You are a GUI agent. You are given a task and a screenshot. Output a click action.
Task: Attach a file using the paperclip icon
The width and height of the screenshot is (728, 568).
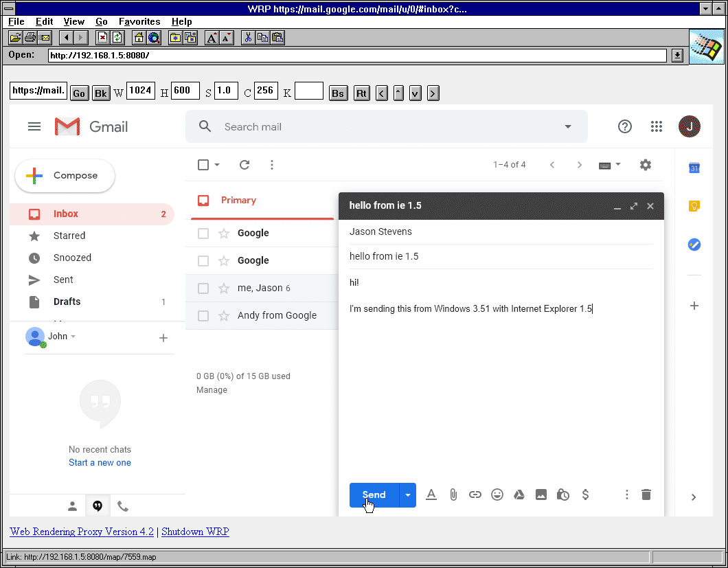point(453,495)
